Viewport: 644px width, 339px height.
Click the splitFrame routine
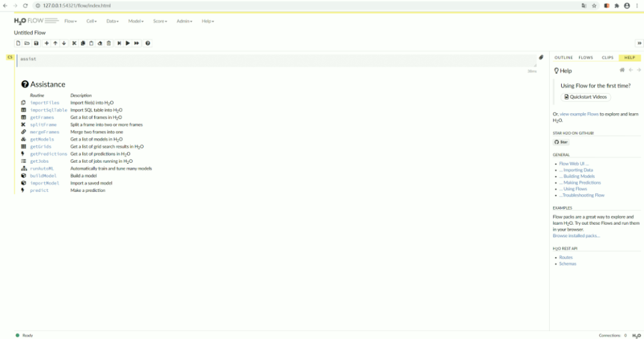tap(43, 125)
